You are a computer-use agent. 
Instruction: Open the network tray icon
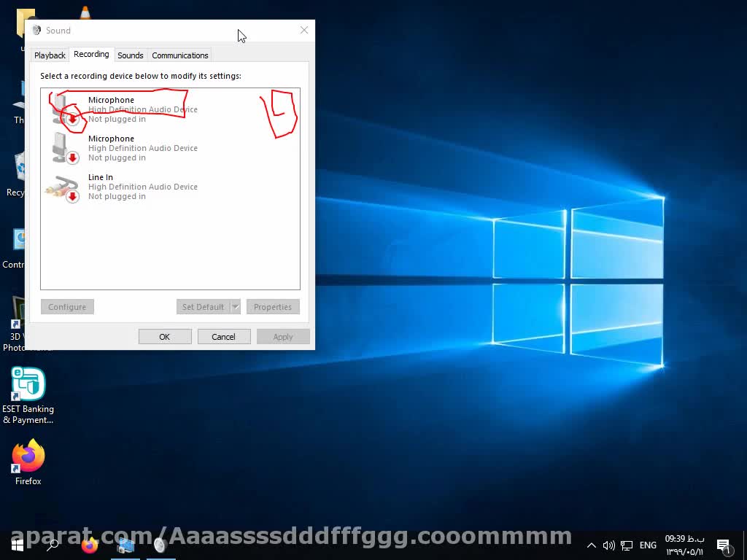click(626, 545)
